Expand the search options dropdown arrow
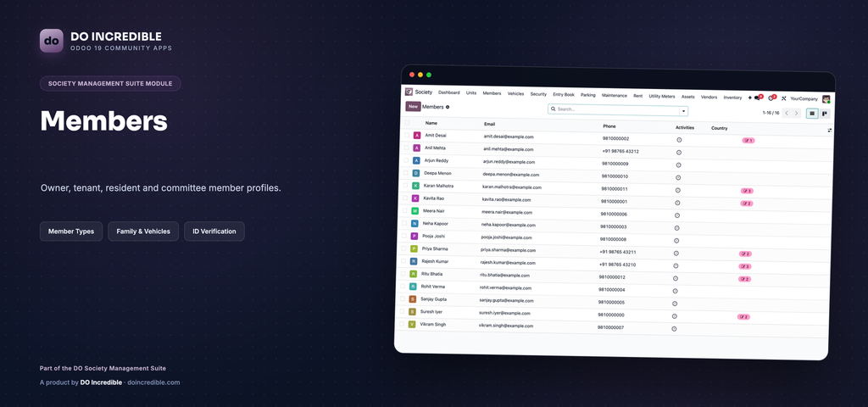The image size is (868, 407). 683,111
